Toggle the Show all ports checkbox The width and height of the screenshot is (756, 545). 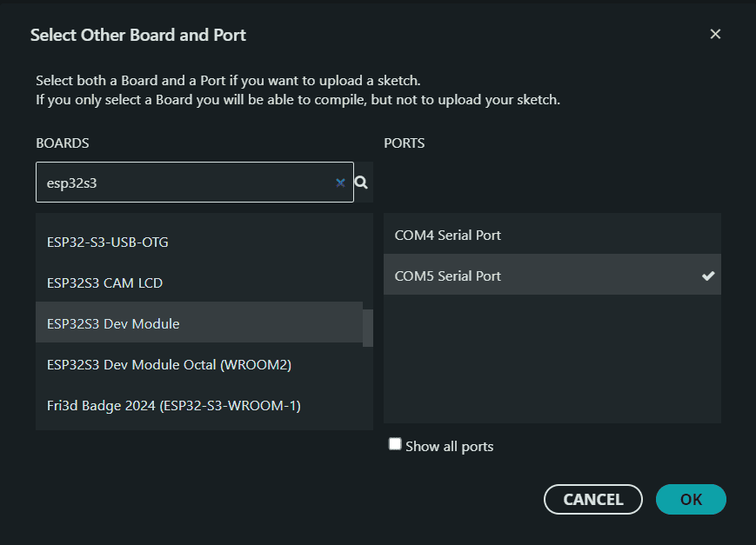[395, 444]
